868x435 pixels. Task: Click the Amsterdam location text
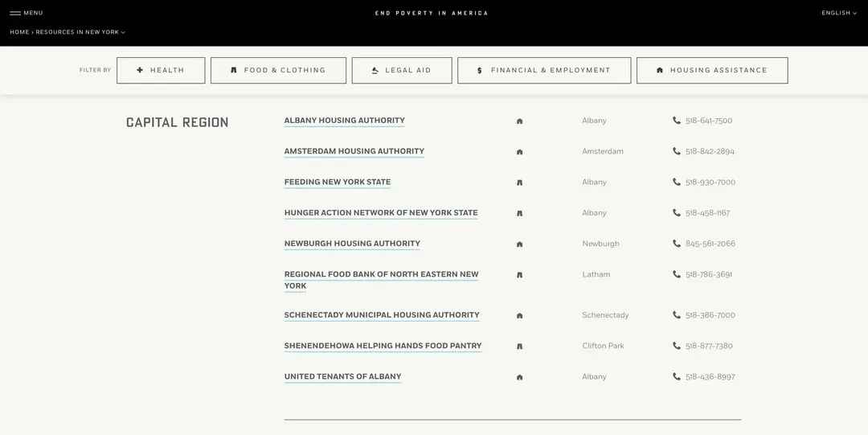602,151
